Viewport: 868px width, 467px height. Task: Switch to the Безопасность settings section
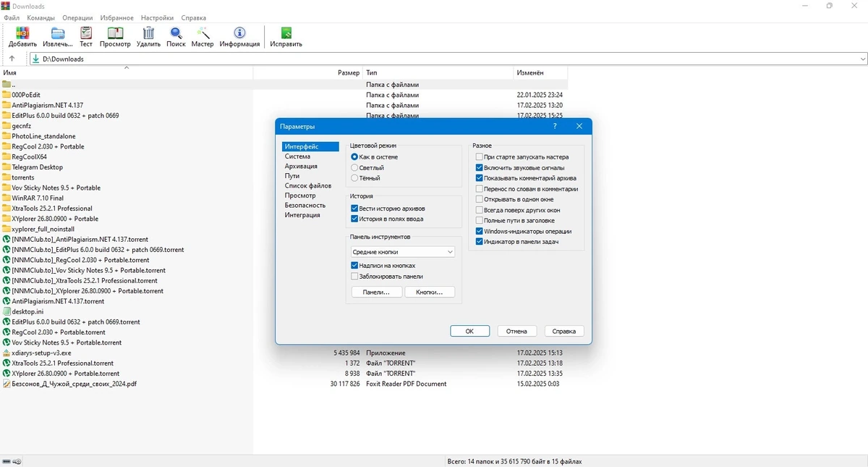point(305,205)
